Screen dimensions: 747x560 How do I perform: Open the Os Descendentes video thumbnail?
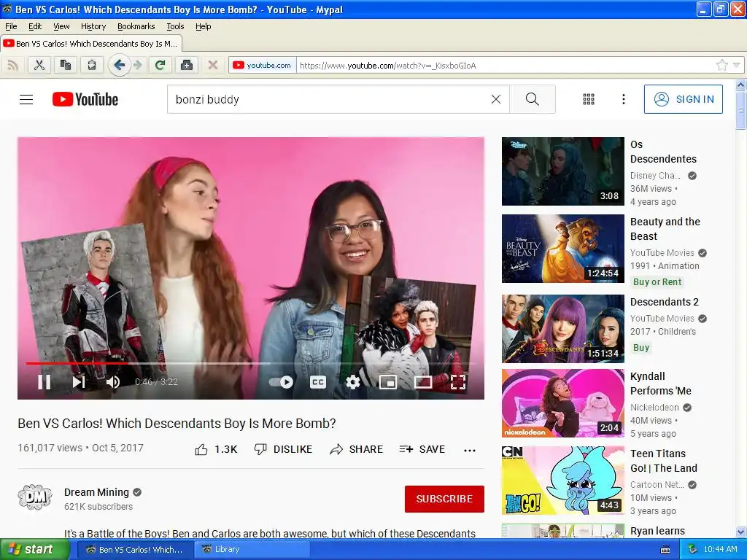[x=562, y=171]
